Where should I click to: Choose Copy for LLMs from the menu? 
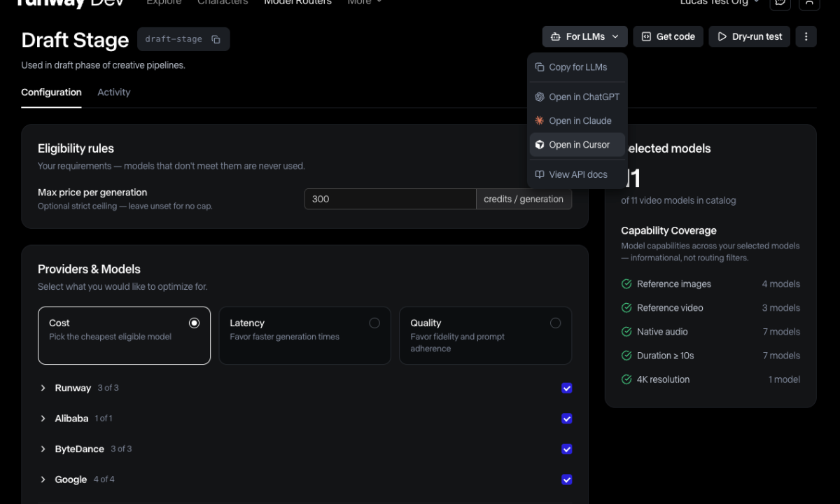click(x=577, y=67)
